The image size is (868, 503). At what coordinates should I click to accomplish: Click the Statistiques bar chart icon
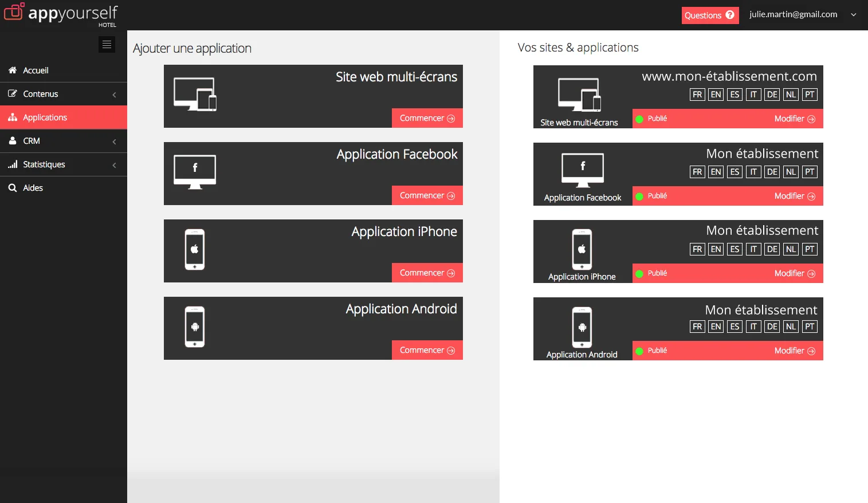[13, 164]
